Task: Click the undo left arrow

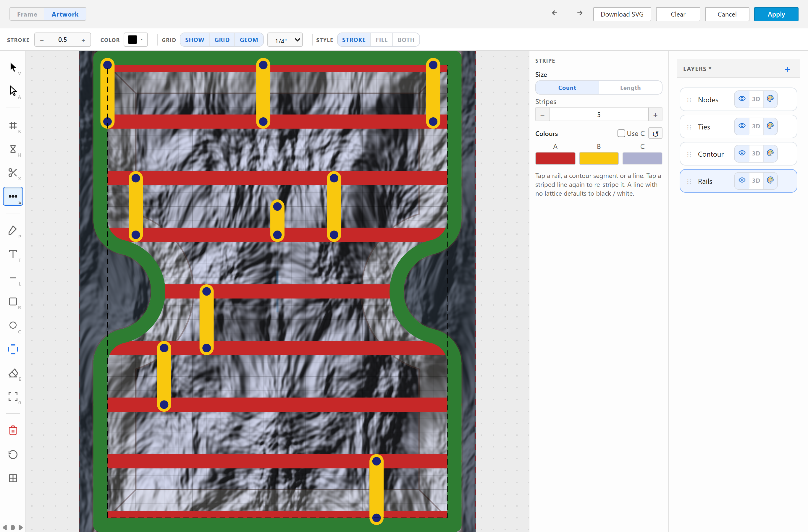Action: pos(555,13)
